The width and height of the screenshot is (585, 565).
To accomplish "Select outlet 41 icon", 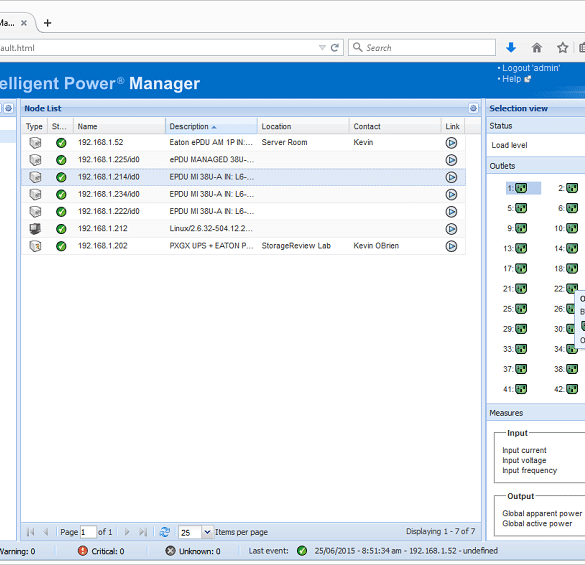I will tap(521, 390).
